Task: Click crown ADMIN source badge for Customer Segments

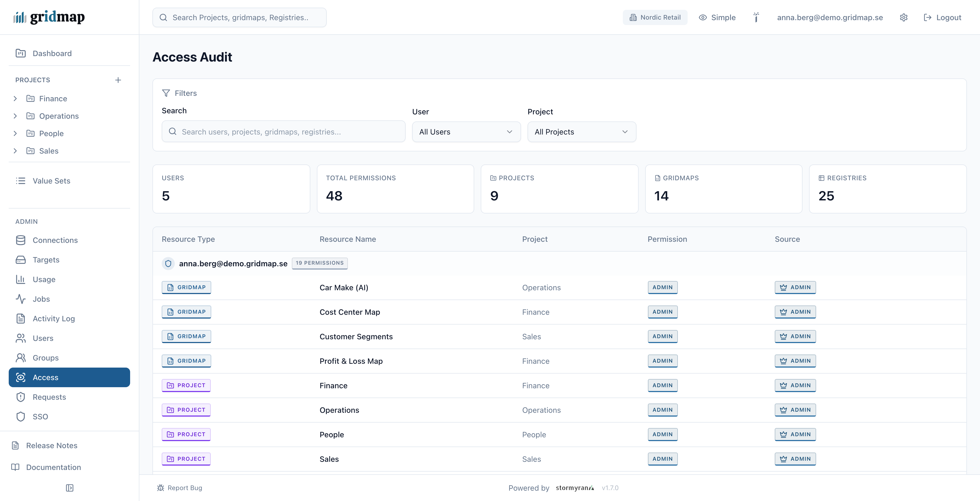Action: [795, 336]
